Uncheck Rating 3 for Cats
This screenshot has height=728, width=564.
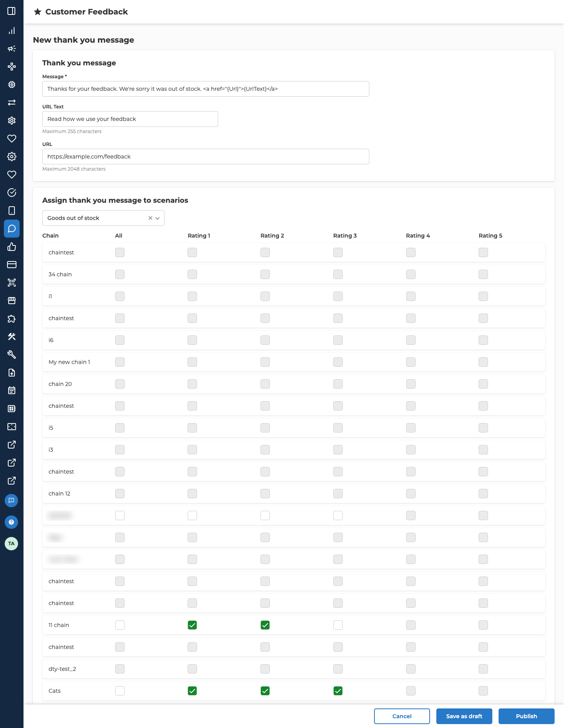[338, 691]
